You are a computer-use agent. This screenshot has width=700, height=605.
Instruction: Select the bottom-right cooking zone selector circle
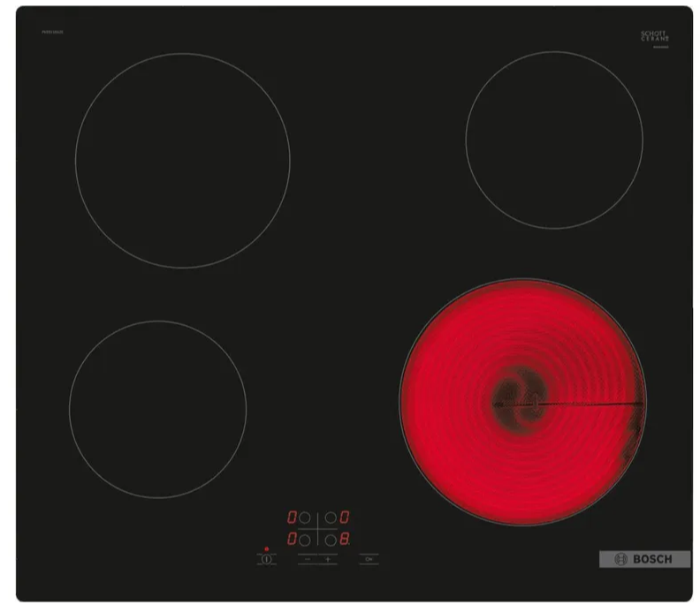tap(330, 538)
